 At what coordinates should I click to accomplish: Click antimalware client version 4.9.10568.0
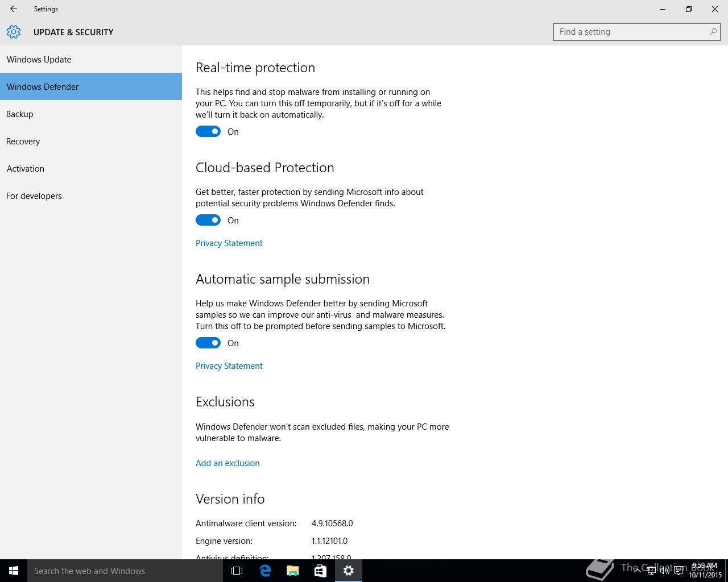pyautogui.click(x=332, y=523)
